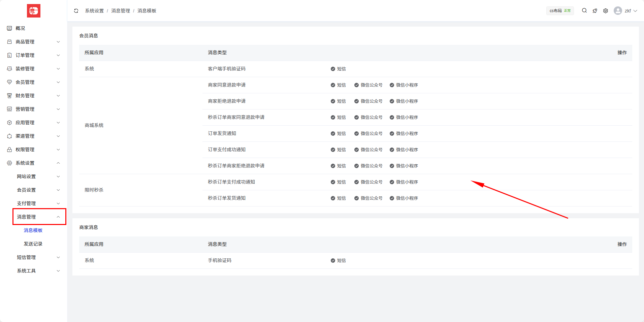The image size is (644, 322).
Task: Open the search icon in header
Action: (x=584, y=11)
